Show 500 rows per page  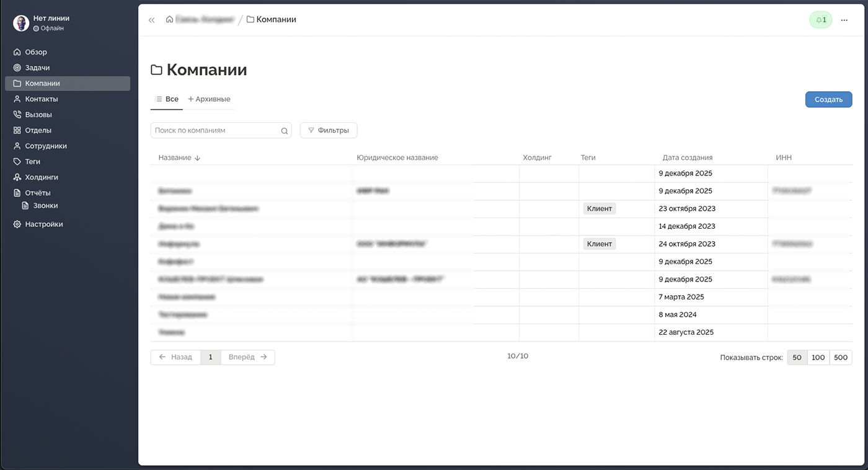tap(840, 357)
